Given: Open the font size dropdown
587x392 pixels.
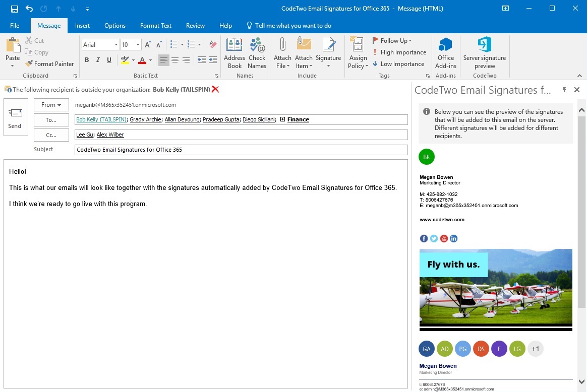Looking at the screenshot, I should [x=138, y=44].
